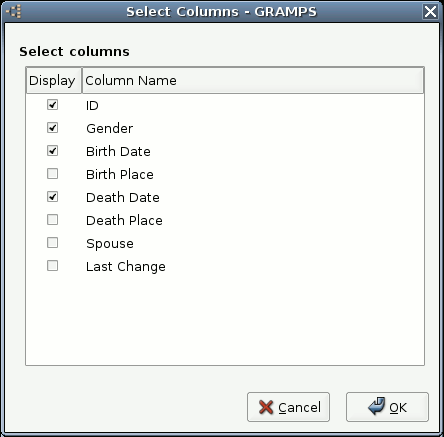Uncheck the Gender column checkbox
Viewport: 444px width, 437px height.
pyautogui.click(x=52, y=128)
